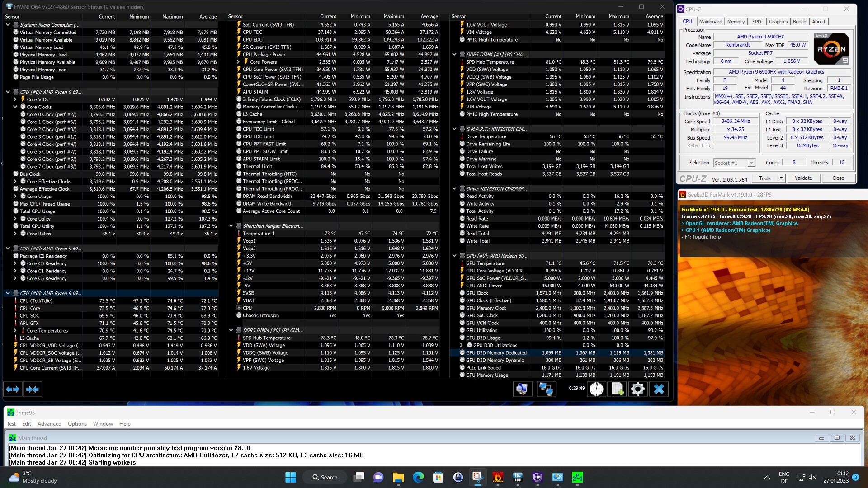Click the expand columns arrows icon

(x=13, y=389)
